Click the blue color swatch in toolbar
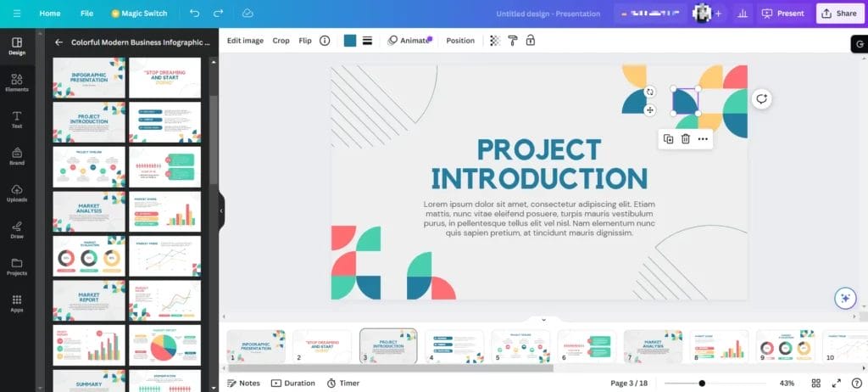 pos(350,41)
